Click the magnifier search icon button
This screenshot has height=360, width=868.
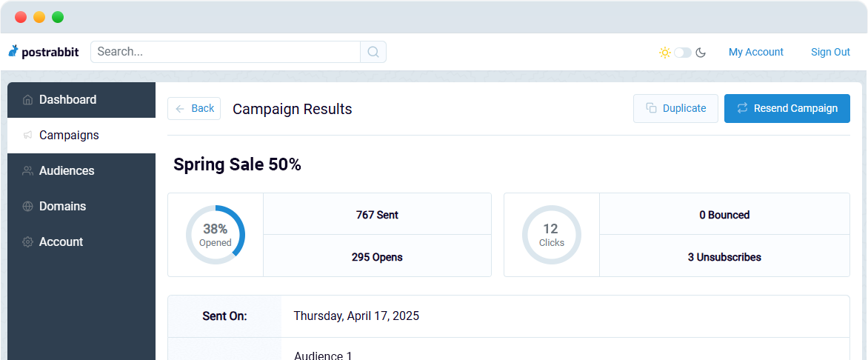(373, 52)
